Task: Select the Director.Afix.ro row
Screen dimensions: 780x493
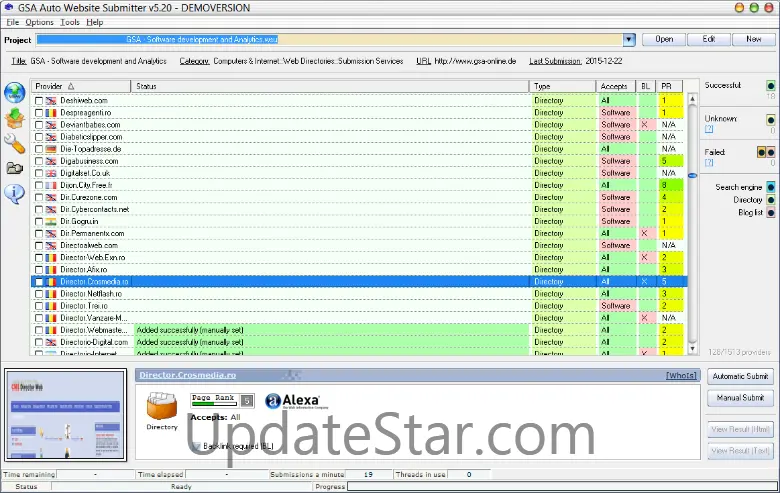Action: point(359,270)
